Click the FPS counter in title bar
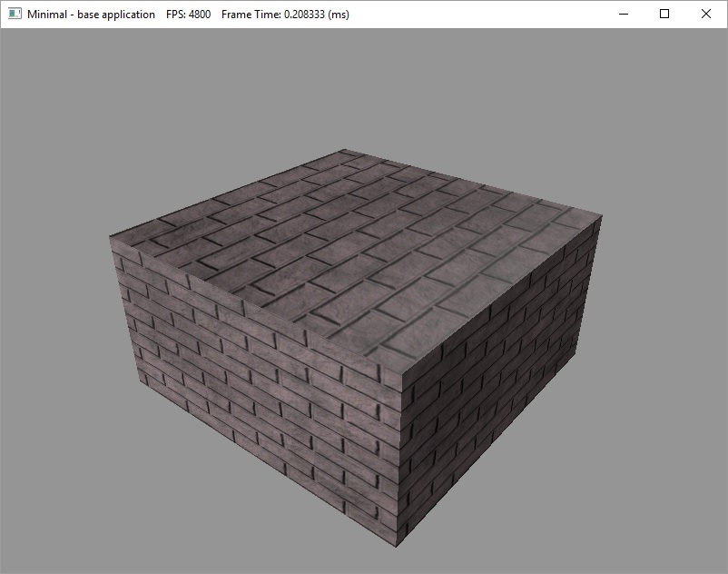Image resolution: width=728 pixels, height=574 pixels. point(189,15)
